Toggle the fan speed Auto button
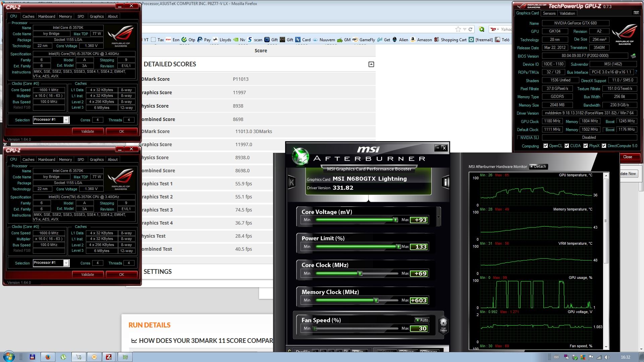This screenshot has width=644, height=362. 422,320
